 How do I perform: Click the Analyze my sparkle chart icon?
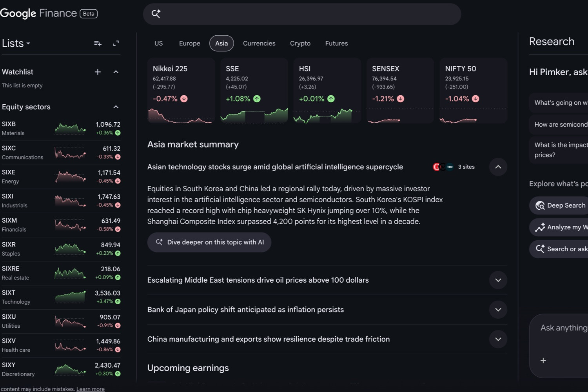click(x=540, y=227)
